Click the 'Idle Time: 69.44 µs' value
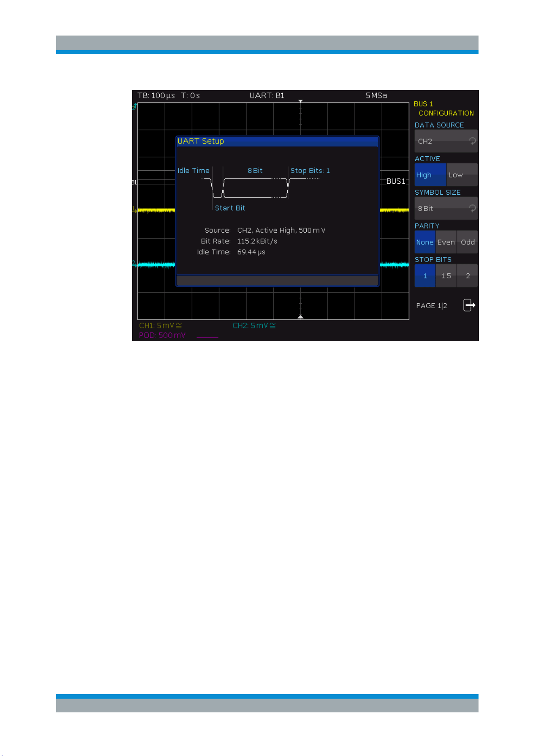Screen dimensions: 535x756 click(x=251, y=252)
